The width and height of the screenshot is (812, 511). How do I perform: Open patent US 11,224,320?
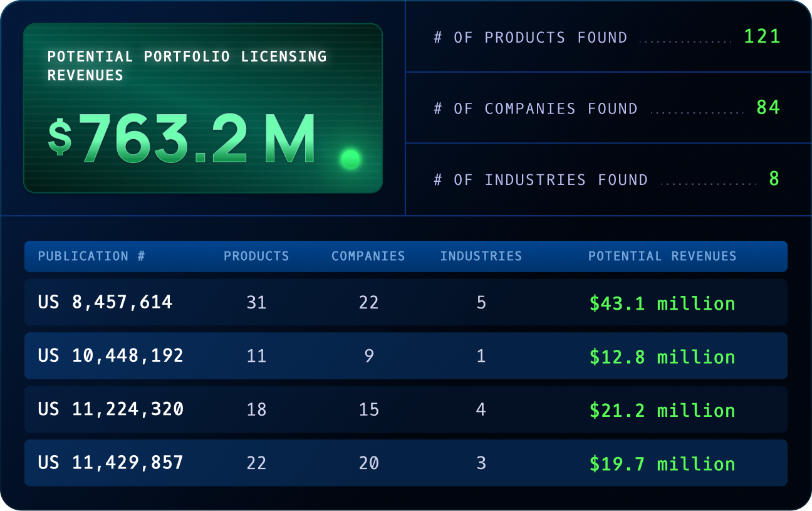(x=110, y=409)
